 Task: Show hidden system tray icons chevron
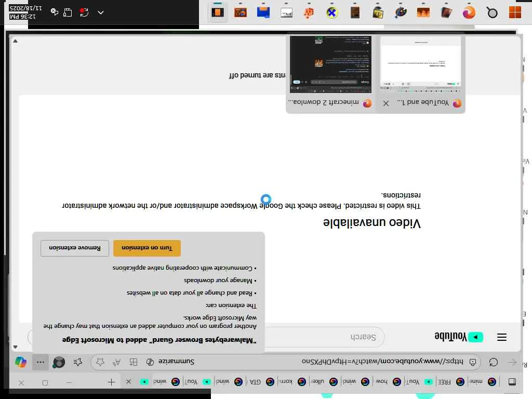click(101, 12)
